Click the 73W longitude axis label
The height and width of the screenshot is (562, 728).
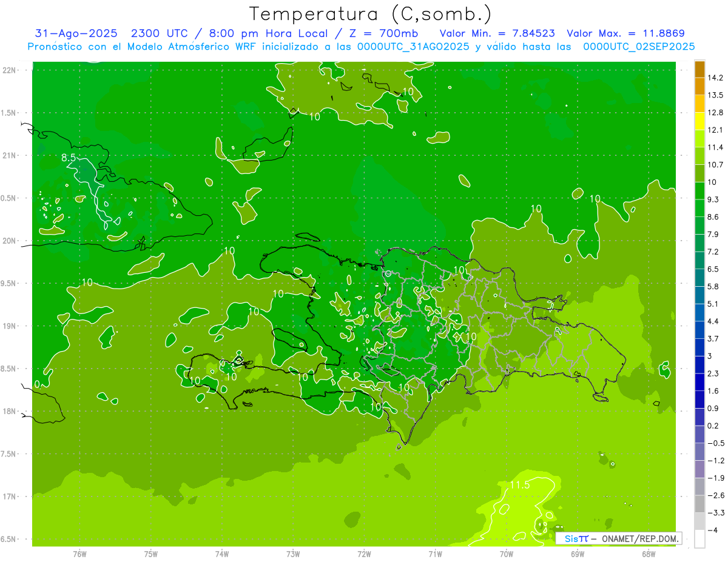[293, 554]
